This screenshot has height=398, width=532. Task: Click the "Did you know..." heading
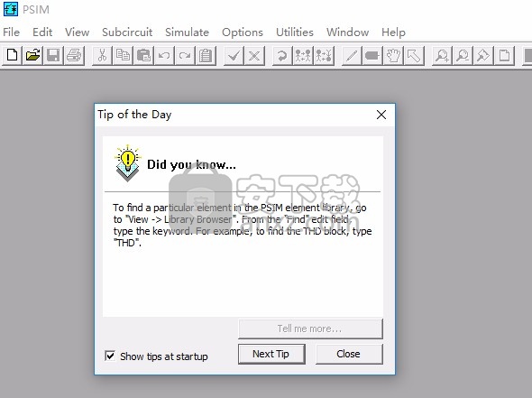tap(191, 164)
